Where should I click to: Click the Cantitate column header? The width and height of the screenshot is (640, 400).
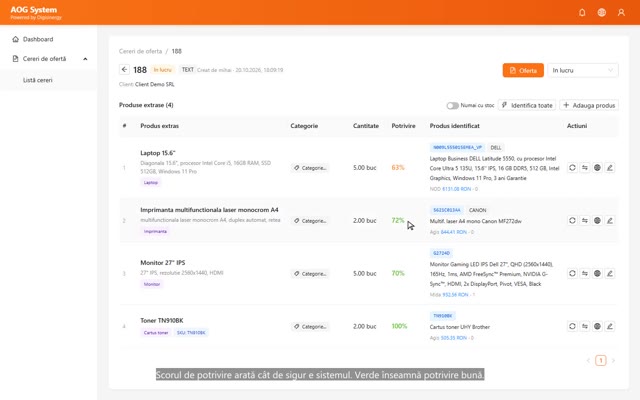[366, 126]
